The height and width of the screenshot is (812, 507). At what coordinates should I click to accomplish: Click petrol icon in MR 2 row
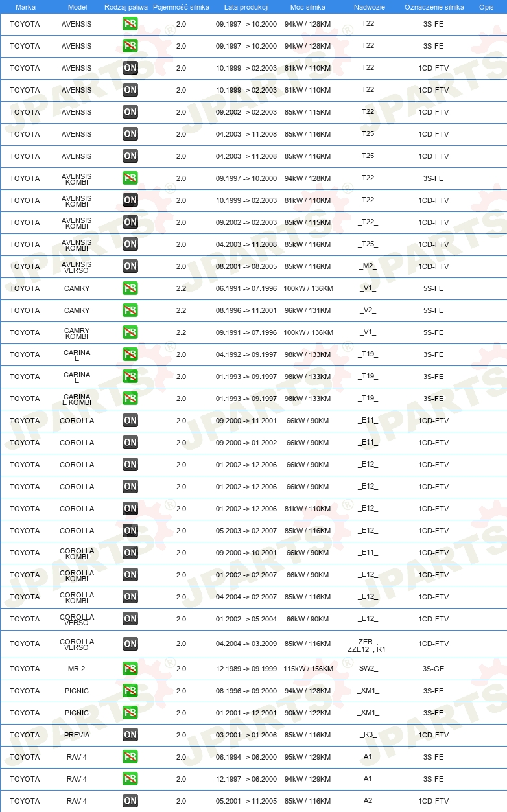pos(130,669)
